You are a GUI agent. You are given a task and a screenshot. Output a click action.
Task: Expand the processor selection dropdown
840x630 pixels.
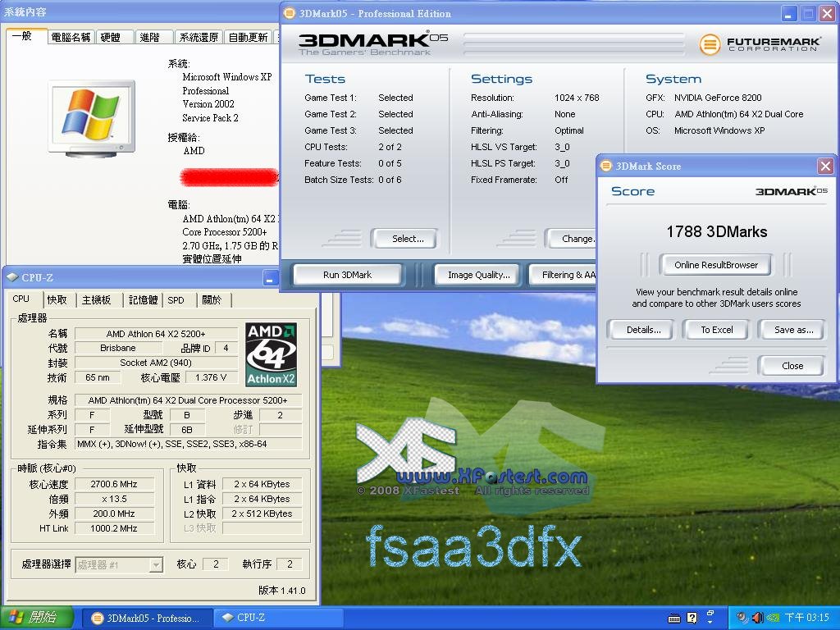coord(156,564)
